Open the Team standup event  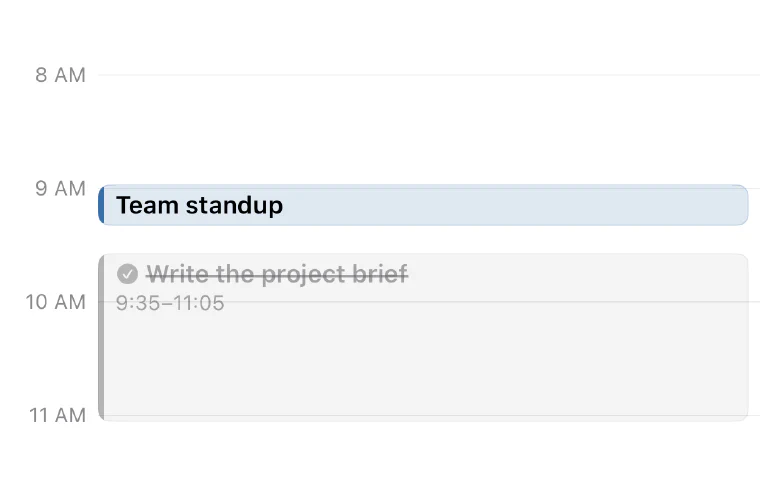[x=423, y=205]
